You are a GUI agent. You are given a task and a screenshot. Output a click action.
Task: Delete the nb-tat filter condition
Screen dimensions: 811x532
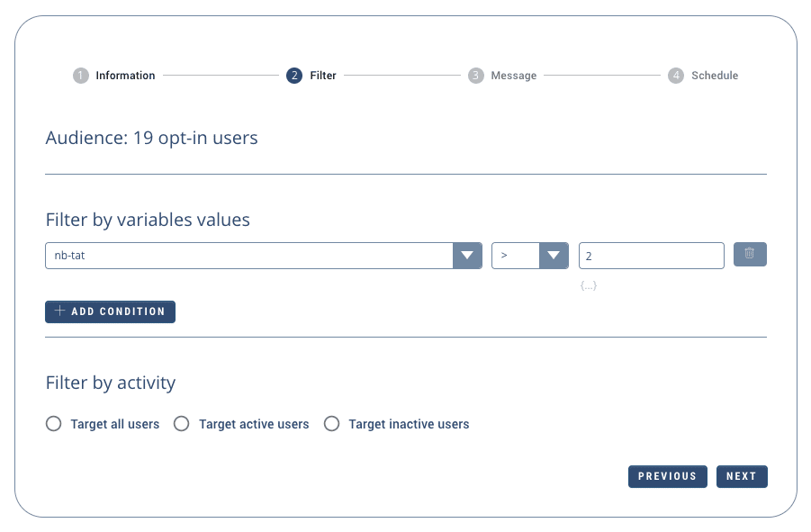pyautogui.click(x=750, y=255)
